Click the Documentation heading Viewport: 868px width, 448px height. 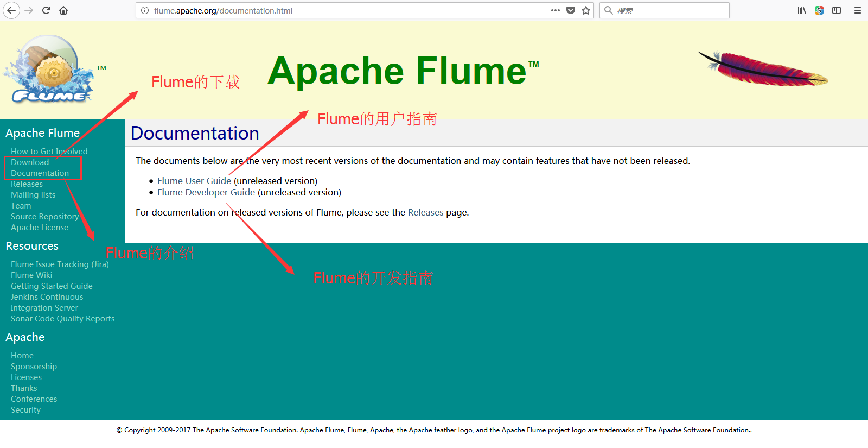tap(195, 133)
